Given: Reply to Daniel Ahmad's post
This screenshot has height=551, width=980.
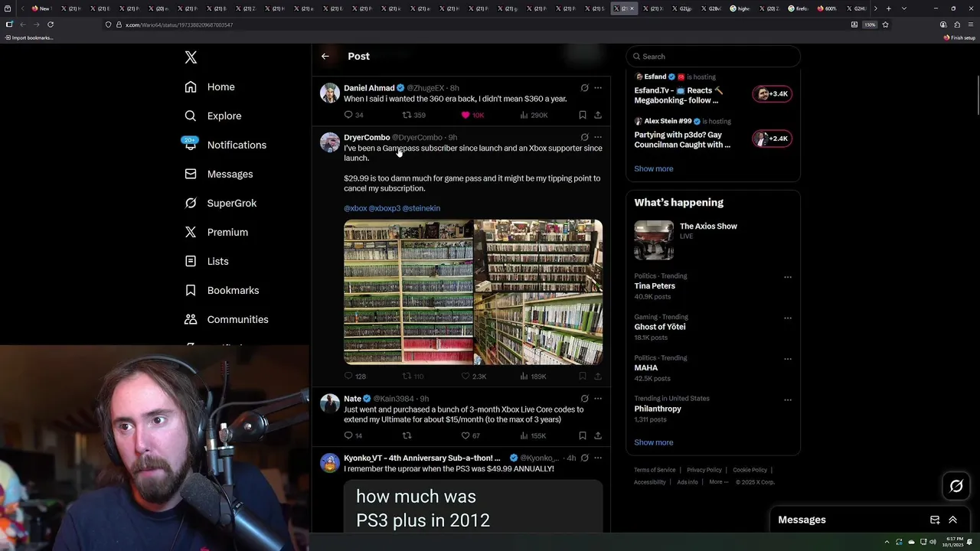Looking at the screenshot, I should click(x=353, y=115).
